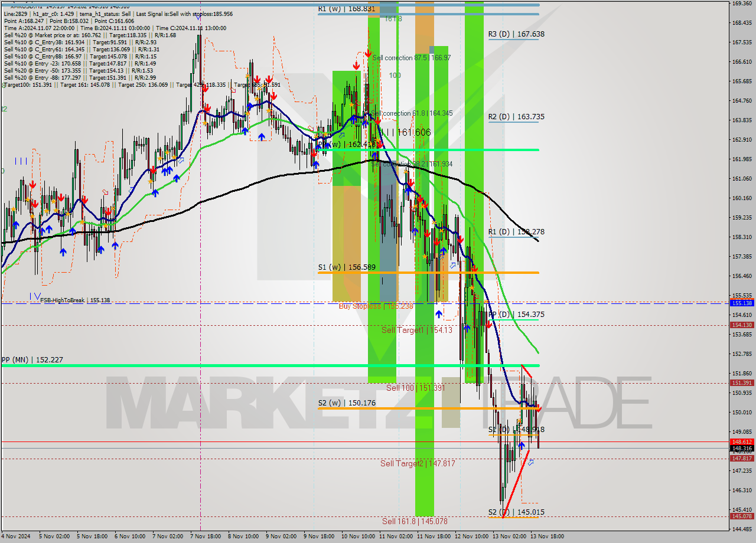Click the black 148.316 current price tag

[742, 449]
